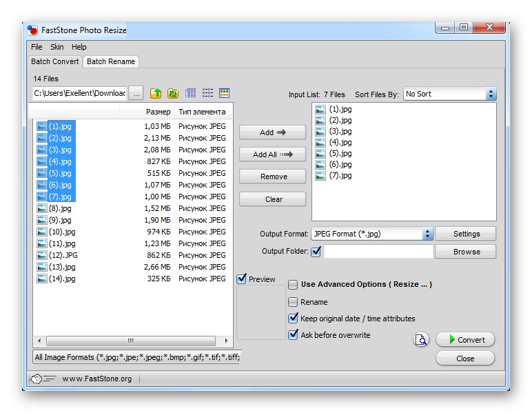Select (13).jpg in the file list

point(62,267)
